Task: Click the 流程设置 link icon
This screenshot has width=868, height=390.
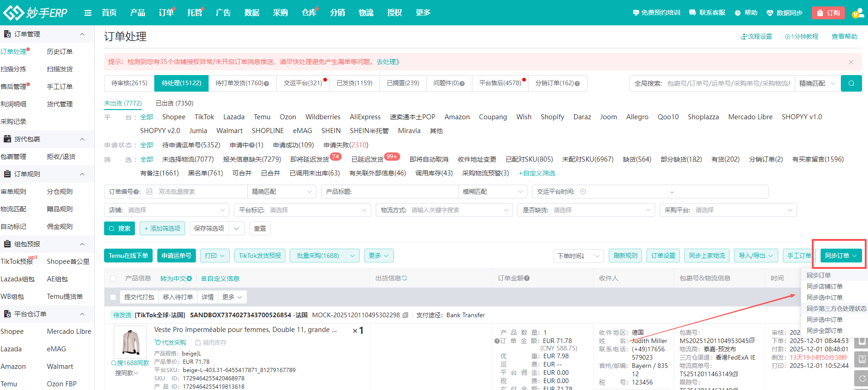Action: point(744,37)
